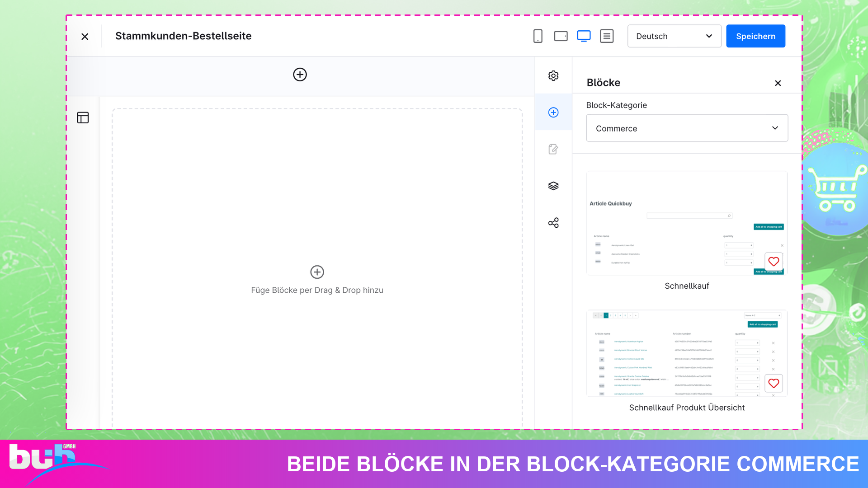Close the Blöcke panel
The image size is (868, 488).
click(x=778, y=83)
